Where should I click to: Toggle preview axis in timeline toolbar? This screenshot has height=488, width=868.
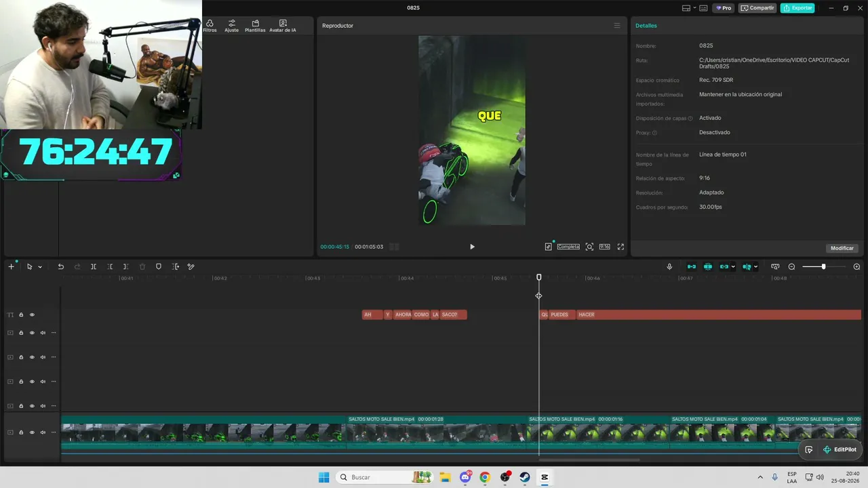[x=747, y=267]
